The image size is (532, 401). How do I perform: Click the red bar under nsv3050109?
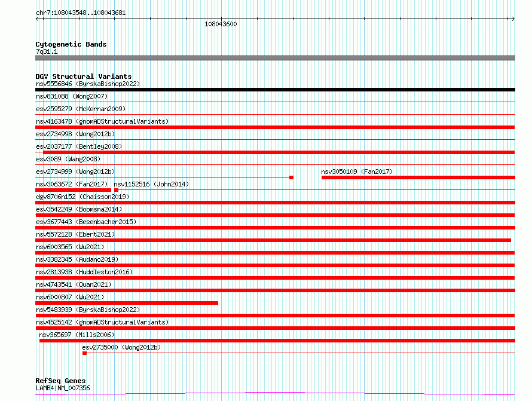tap(418, 177)
